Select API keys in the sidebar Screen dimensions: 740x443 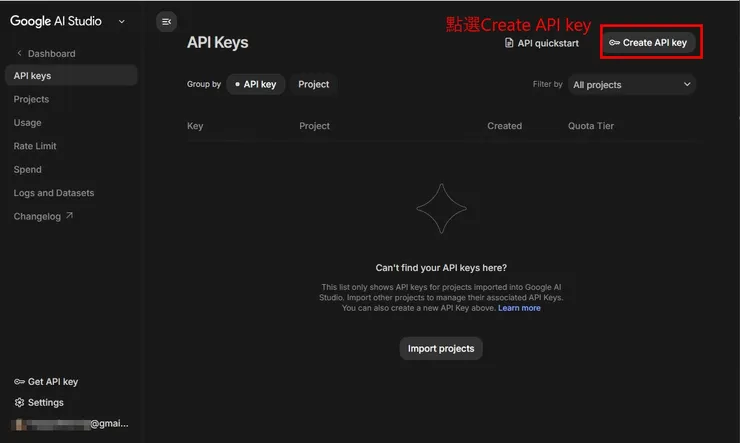(x=71, y=75)
